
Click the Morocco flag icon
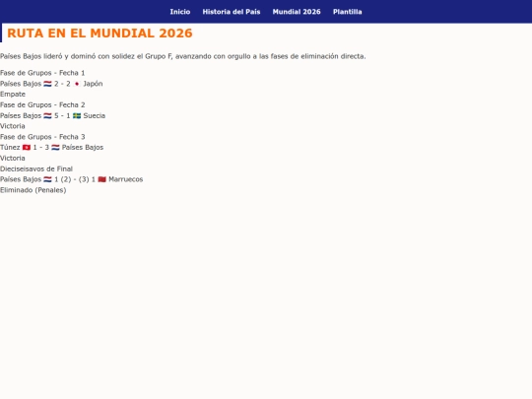click(x=102, y=179)
